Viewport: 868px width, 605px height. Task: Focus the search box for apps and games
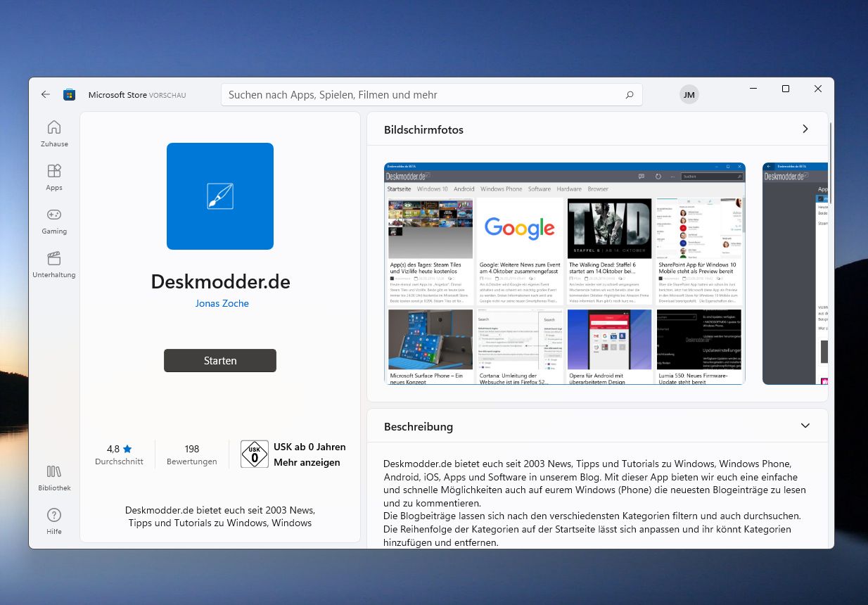click(x=432, y=95)
